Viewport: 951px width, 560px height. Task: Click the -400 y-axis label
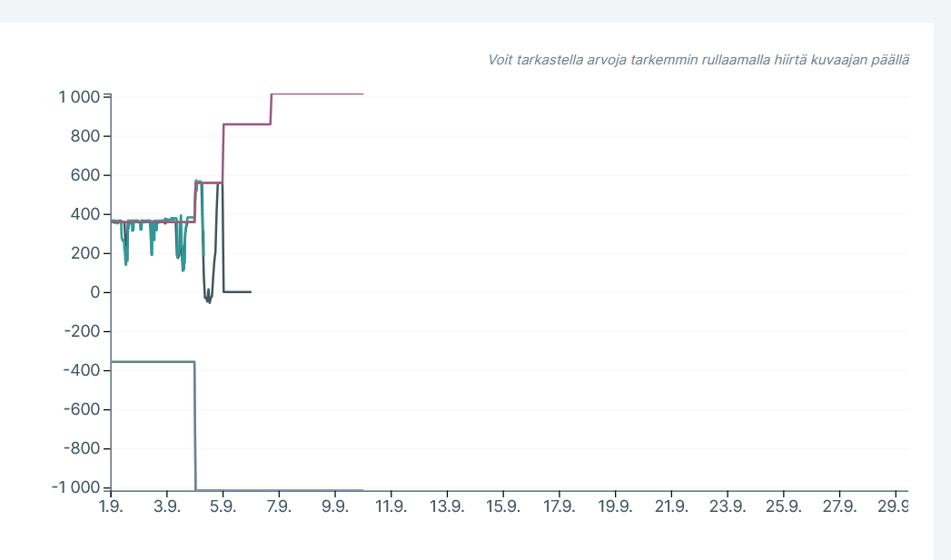[x=81, y=370]
